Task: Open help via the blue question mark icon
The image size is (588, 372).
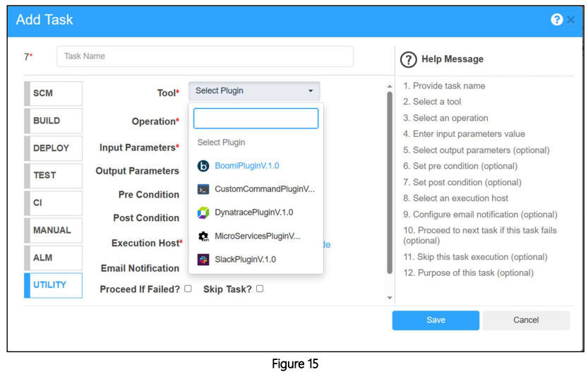Action: pos(557,20)
